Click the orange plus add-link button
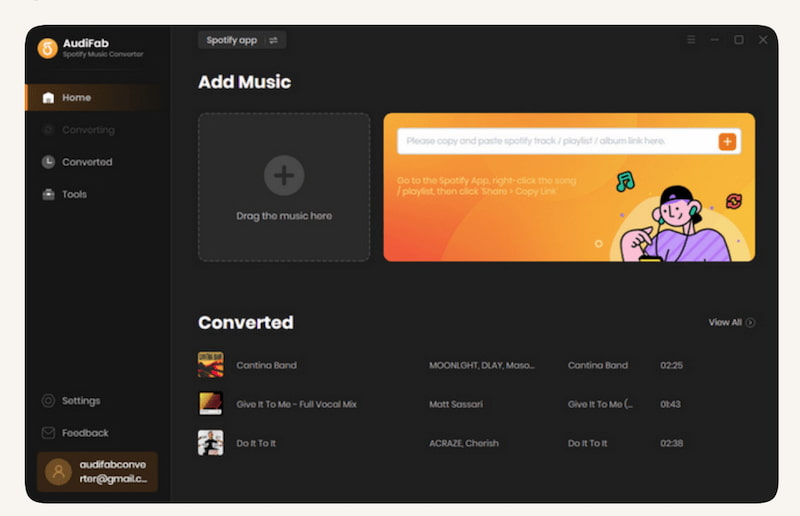The image size is (800, 516). tap(728, 141)
